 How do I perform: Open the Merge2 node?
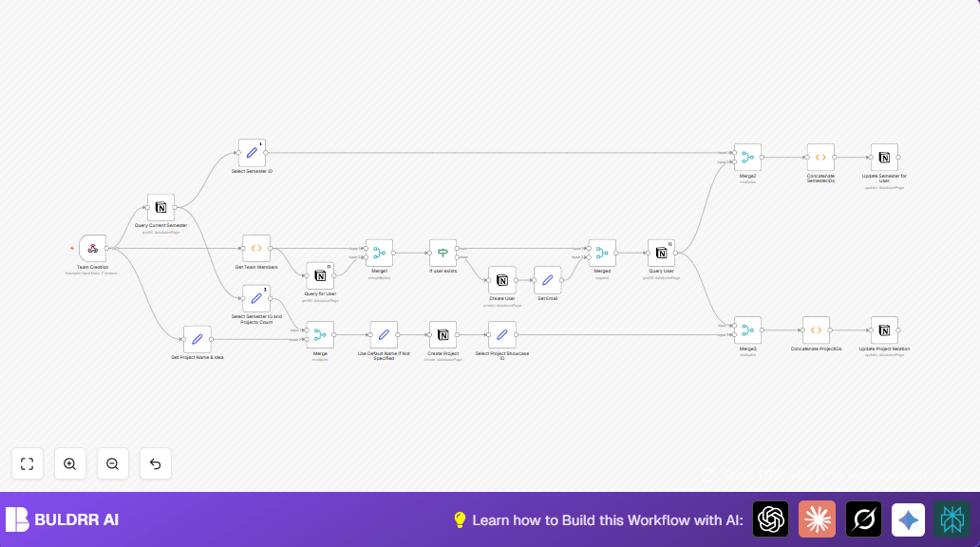pos(747,157)
